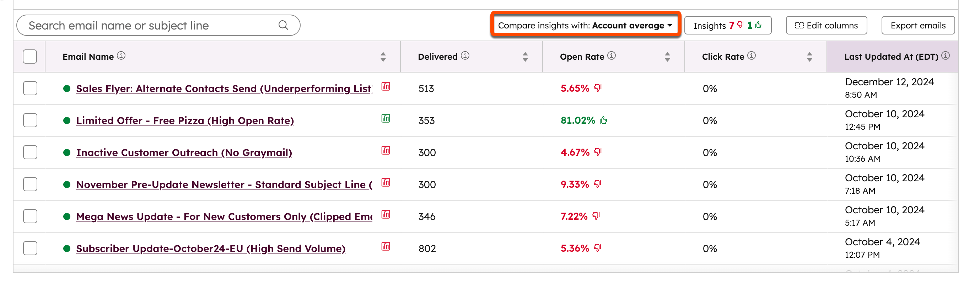
Task: Click info icon beside Click Rate header
Action: [x=752, y=56]
